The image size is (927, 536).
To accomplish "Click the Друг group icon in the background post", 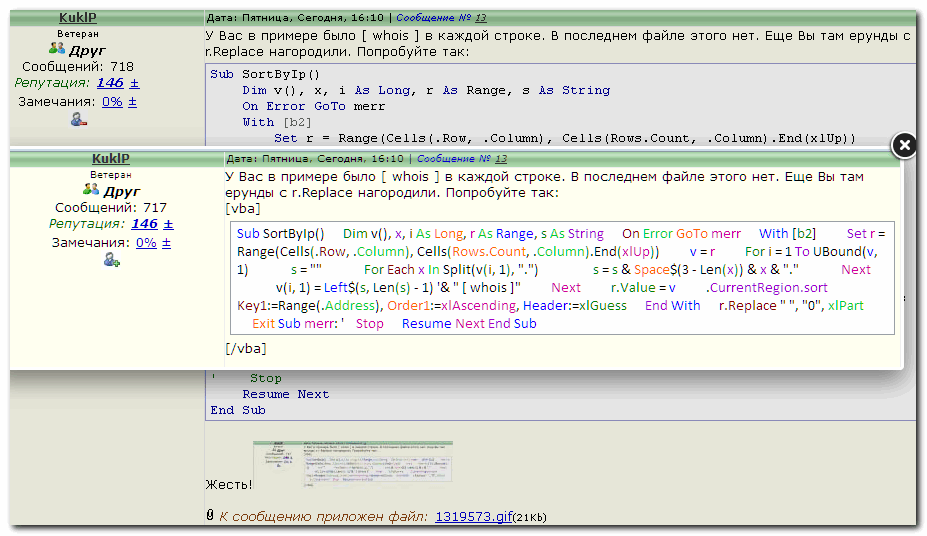I will pos(57,48).
